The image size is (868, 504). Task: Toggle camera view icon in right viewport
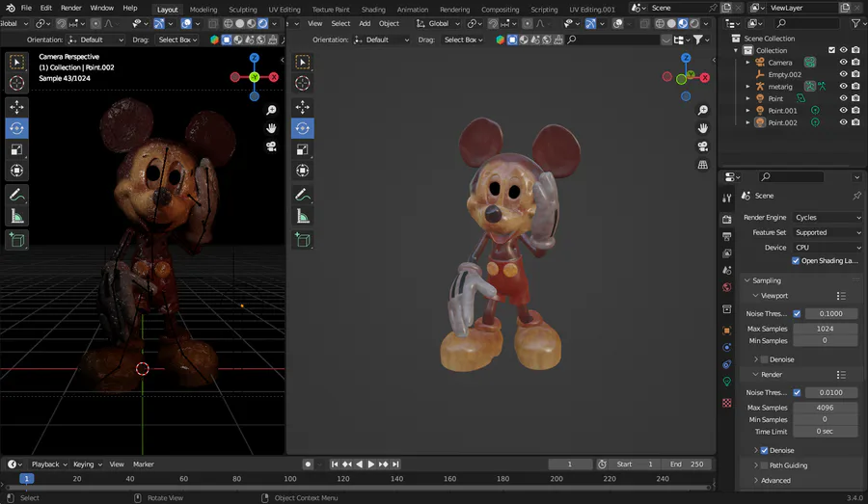703,146
